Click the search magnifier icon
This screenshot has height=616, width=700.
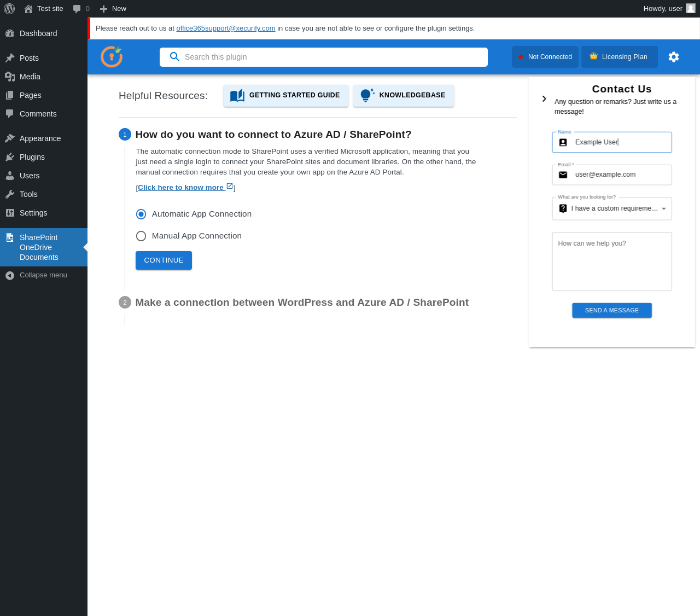coord(174,57)
